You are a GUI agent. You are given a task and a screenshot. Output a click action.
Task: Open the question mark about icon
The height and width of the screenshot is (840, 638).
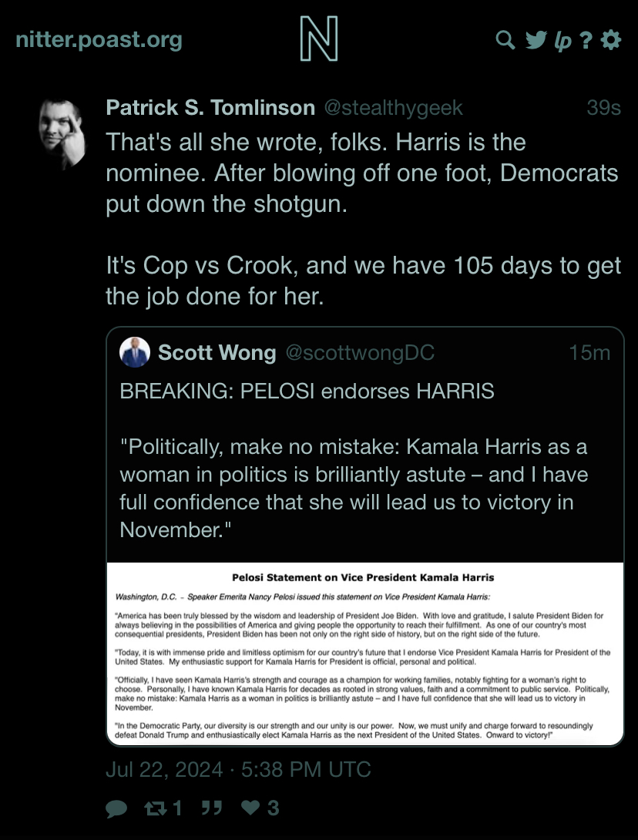586,39
